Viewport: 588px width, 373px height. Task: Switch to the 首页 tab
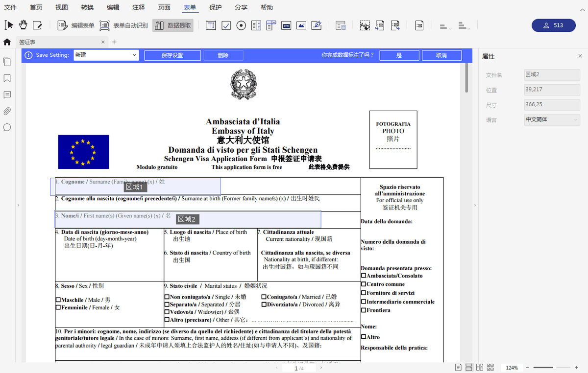[36, 7]
